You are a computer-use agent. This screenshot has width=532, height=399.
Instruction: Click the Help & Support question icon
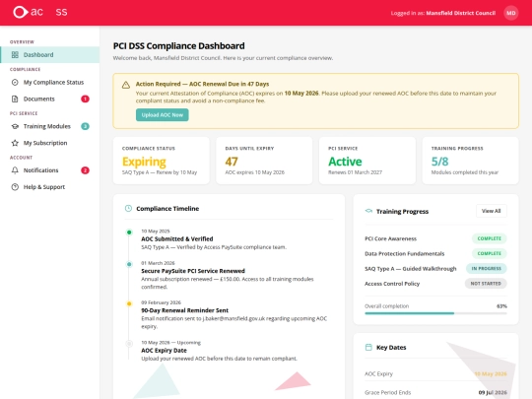click(x=15, y=186)
